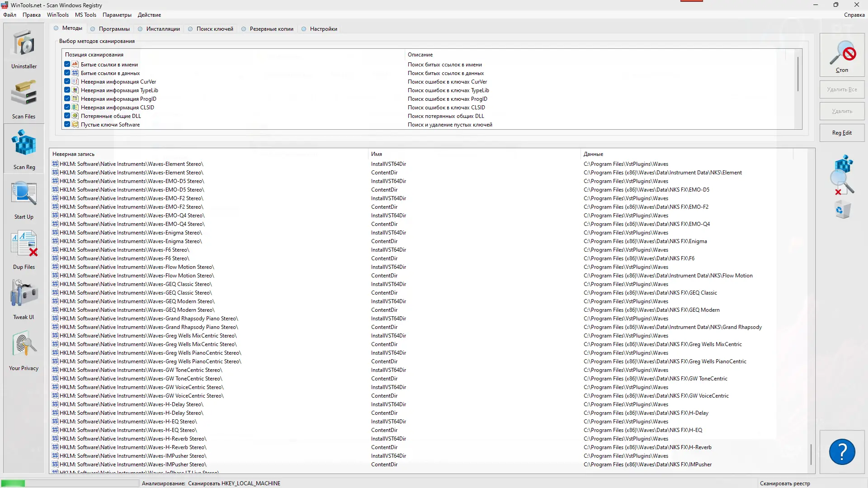Click the recycle bin icon on right

[843, 210]
